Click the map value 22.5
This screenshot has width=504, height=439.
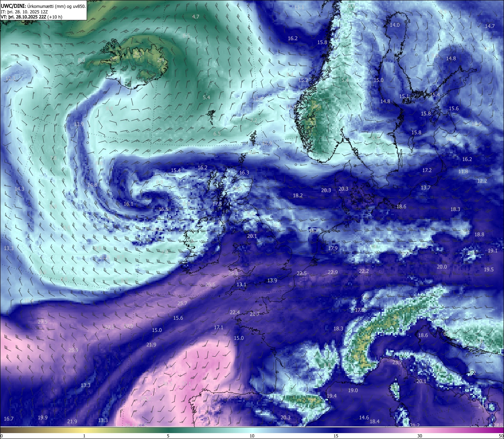302,273
